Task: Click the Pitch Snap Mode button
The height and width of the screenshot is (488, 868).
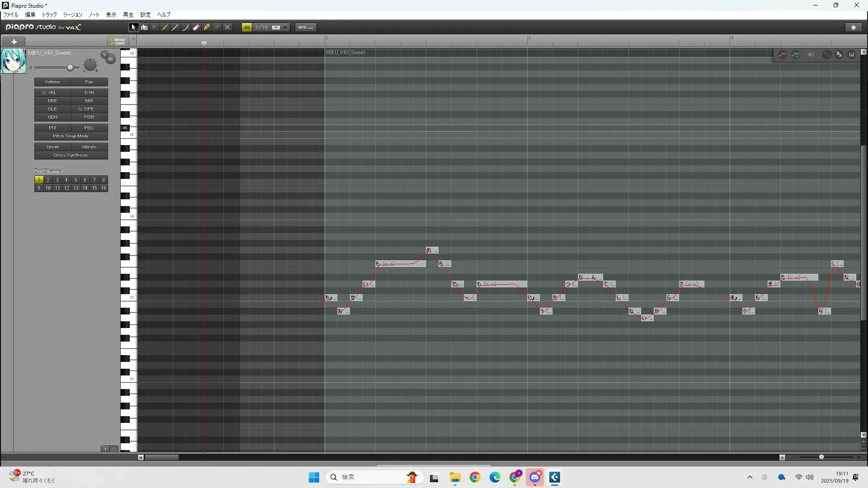Action: pyautogui.click(x=71, y=136)
